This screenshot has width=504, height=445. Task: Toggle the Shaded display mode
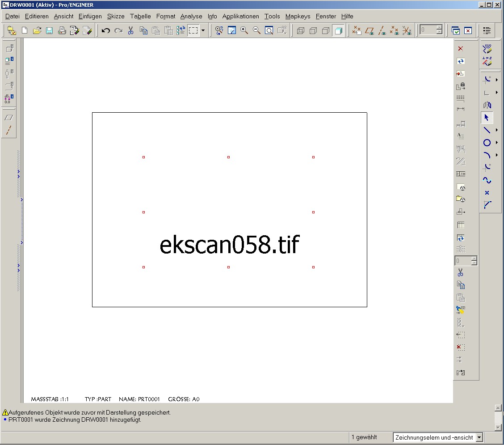pos(338,30)
